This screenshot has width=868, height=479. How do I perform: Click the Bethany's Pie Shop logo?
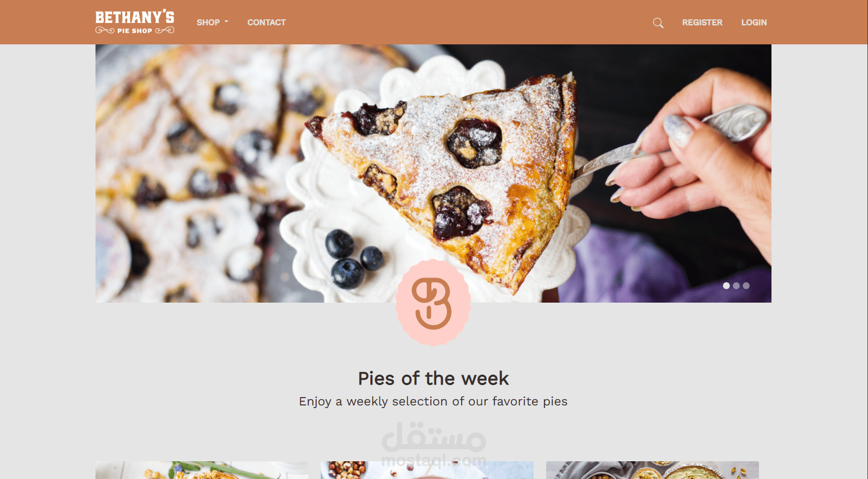pos(135,22)
